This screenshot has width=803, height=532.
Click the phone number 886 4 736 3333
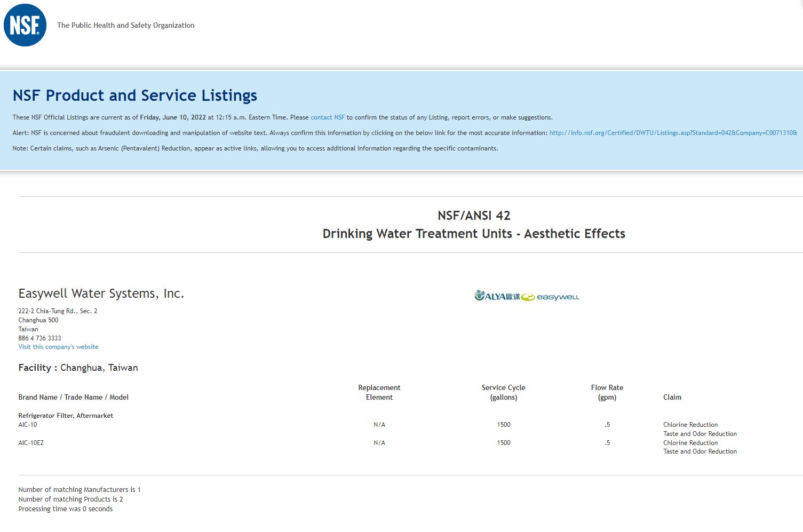pyautogui.click(x=39, y=338)
